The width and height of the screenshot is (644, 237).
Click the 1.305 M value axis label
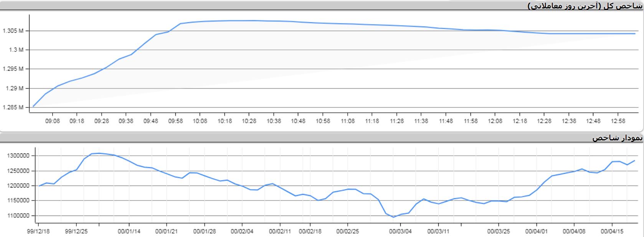click(13, 31)
